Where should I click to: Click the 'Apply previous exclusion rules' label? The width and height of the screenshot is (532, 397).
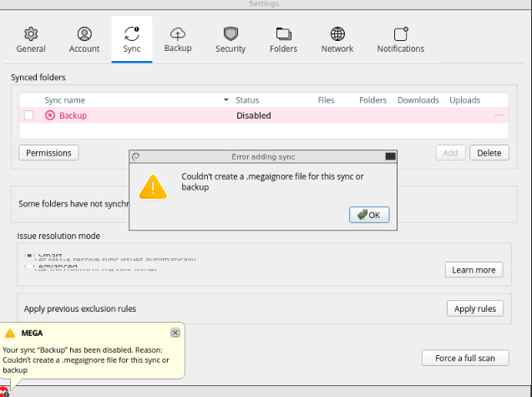coord(80,308)
